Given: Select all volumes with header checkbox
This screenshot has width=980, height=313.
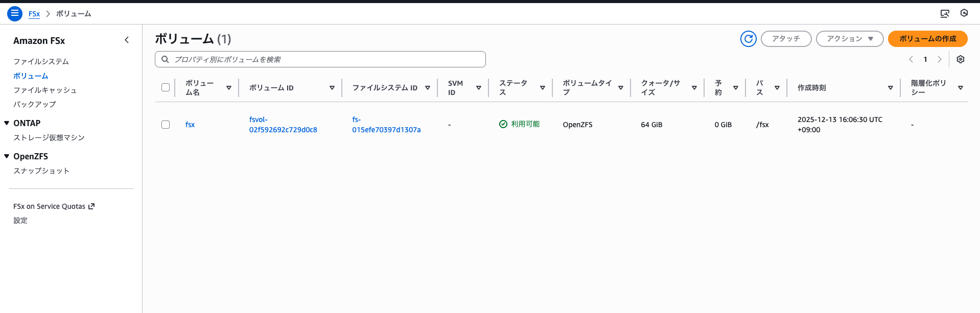Looking at the screenshot, I should [166, 87].
